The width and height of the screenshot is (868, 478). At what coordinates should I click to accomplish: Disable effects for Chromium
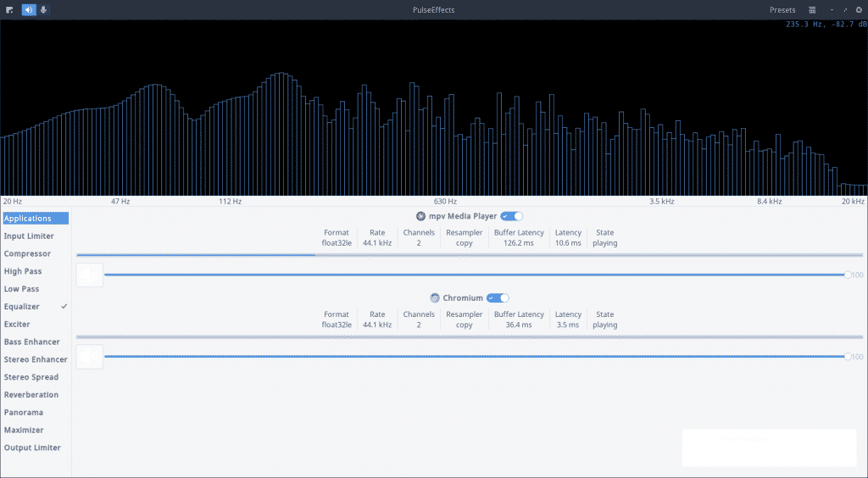coord(498,298)
